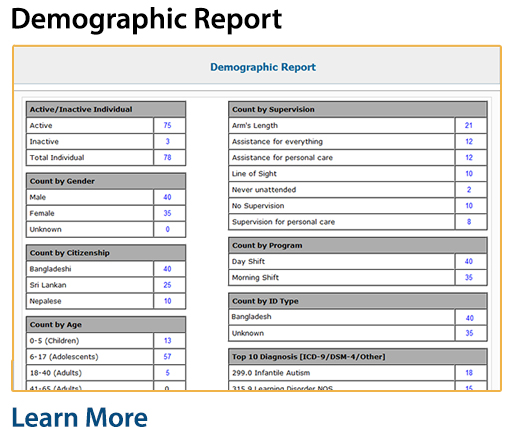Select the 299.0 Infantile Autism label

click(x=271, y=373)
